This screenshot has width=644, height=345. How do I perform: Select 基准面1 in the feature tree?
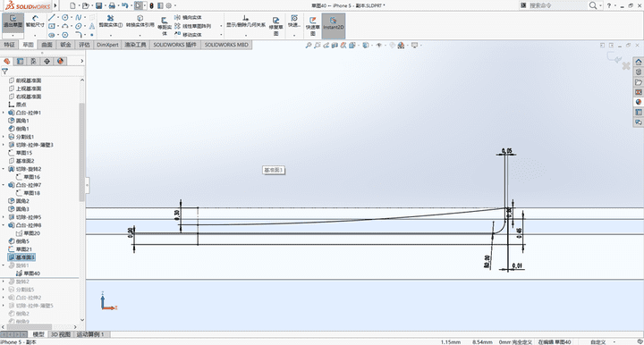[21, 257]
